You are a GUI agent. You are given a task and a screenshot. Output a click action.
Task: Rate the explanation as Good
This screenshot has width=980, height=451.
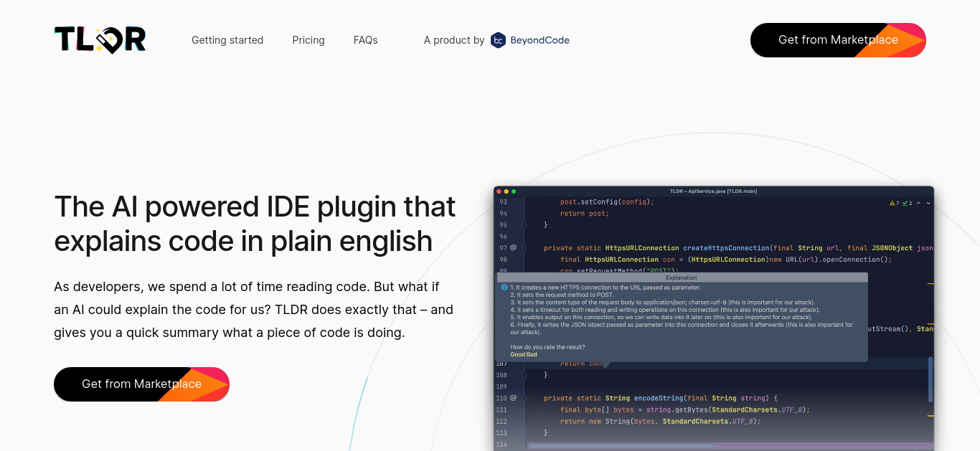click(x=517, y=354)
